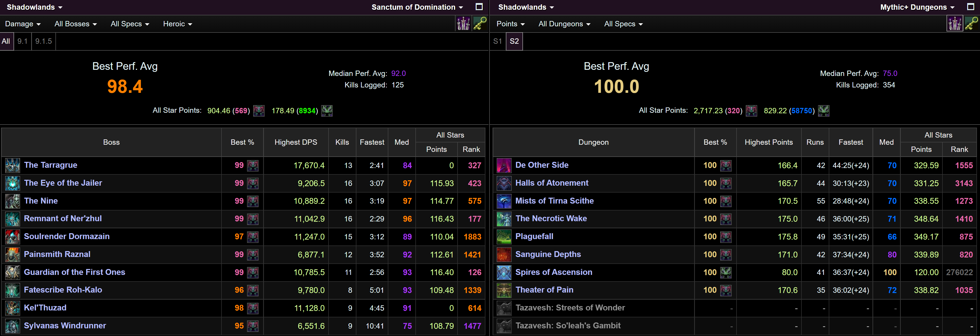Open Plaguefall dungeon link
Screen dimensions: 980x336
pyautogui.click(x=534, y=237)
